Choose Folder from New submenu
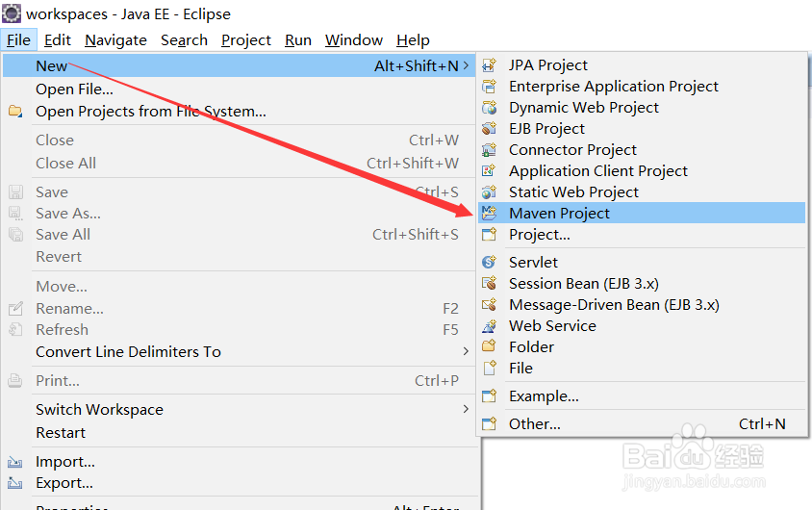812x510 pixels. pos(642,346)
